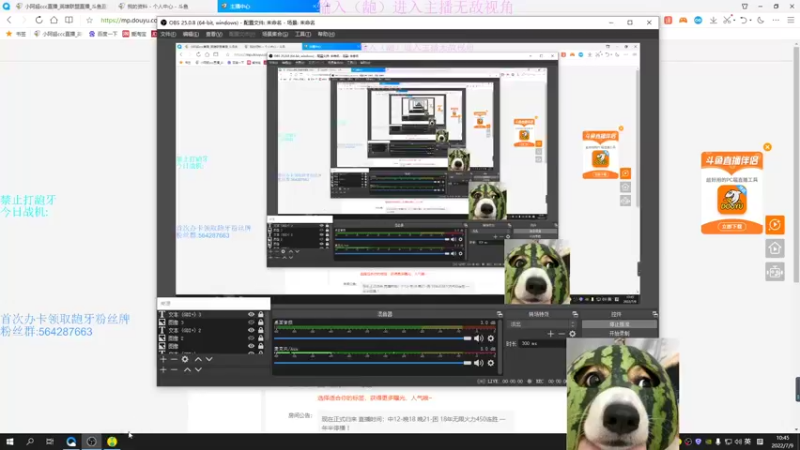Bookmark the page with the star icon
Screen dimensions: 800x450
89,20
